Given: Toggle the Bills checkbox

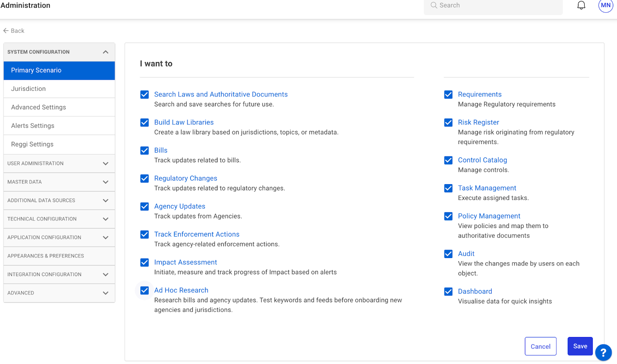Looking at the screenshot, I should (x=145, y=151).
